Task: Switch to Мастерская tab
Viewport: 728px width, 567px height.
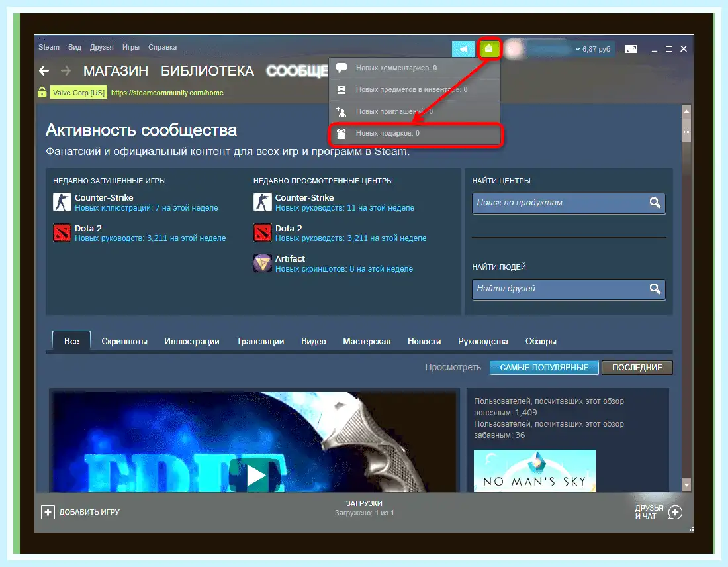Action: (x=367, y=341)
